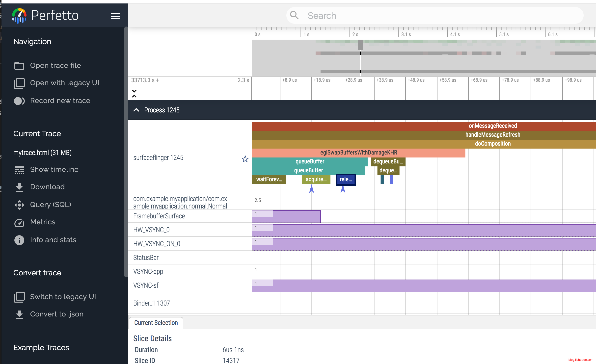Open Query (SQL) via its icon

click(x=19, y=205)
